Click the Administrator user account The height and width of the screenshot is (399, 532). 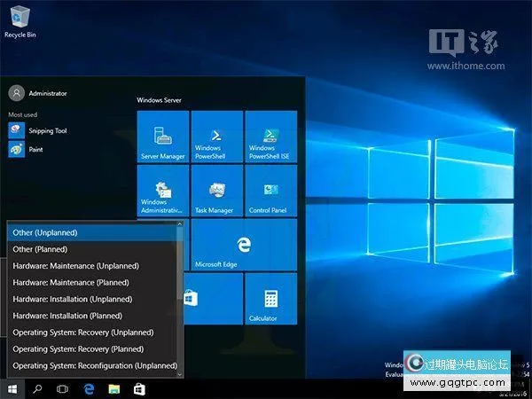[47, 92]
